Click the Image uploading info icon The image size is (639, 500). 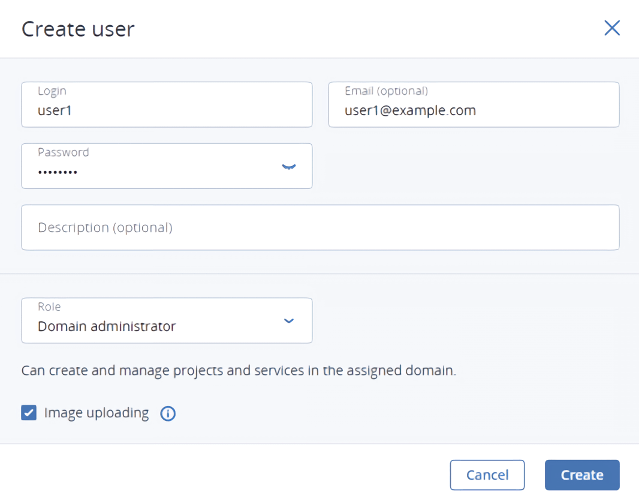pyautogui.click(x=168, y=413)
